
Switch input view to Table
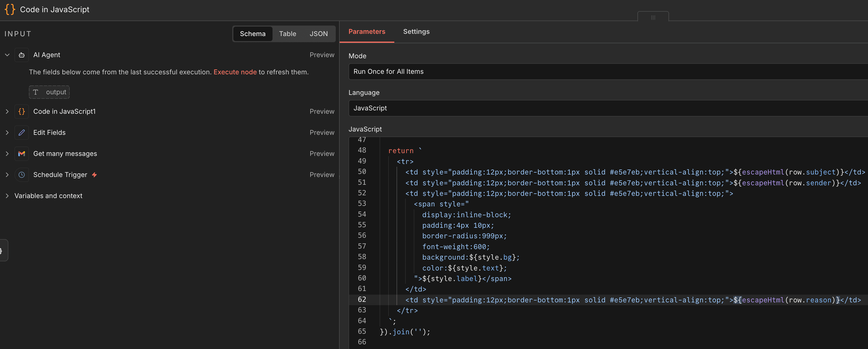tap(287, 34)
